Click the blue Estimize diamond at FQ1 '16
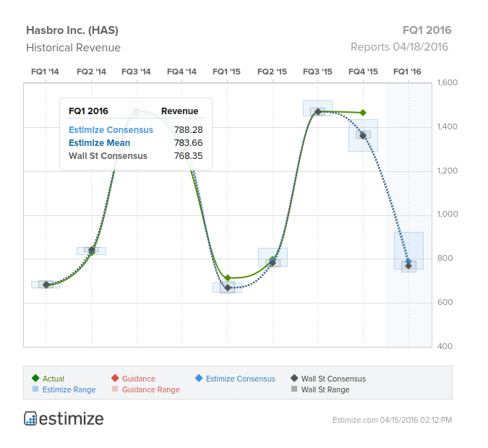Image resolution: width=488 pixels, height=448 pixels. pyautogui.click(x=408, y=261)
